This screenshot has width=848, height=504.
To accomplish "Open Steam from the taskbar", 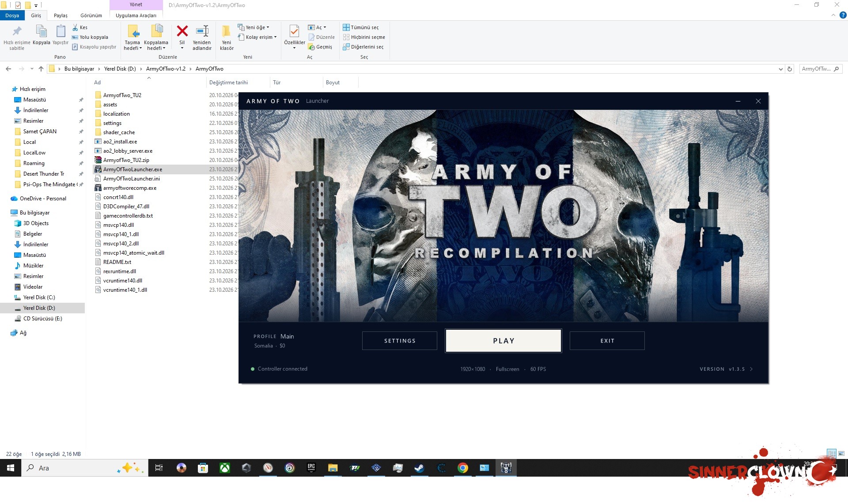I will [x=419, y=468].
